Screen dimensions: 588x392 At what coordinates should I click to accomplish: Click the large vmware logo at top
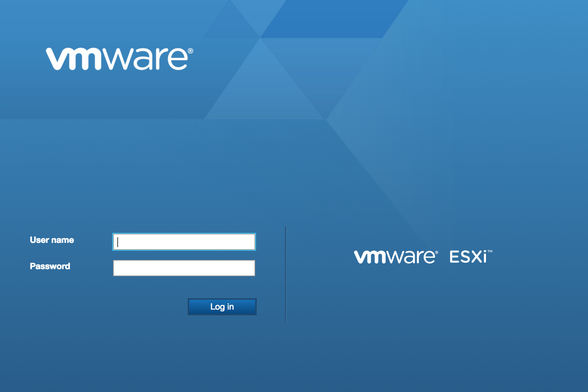click(x=119, y=59)
